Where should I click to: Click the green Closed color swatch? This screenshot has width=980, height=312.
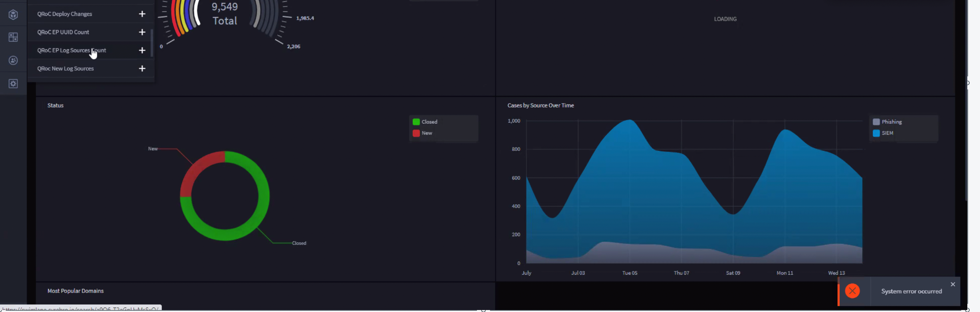click(x=416, y=122)
